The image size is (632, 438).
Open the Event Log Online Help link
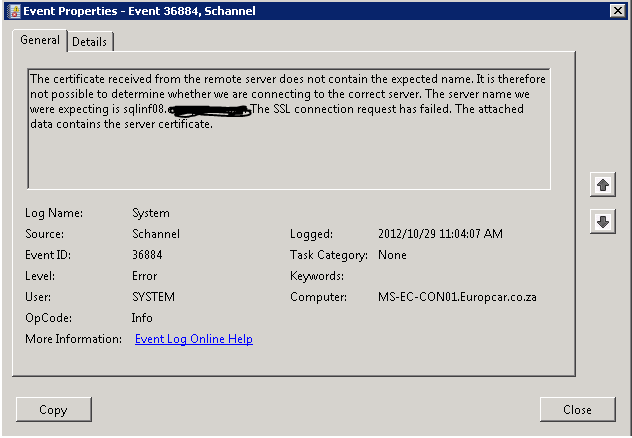click(193, 339)
